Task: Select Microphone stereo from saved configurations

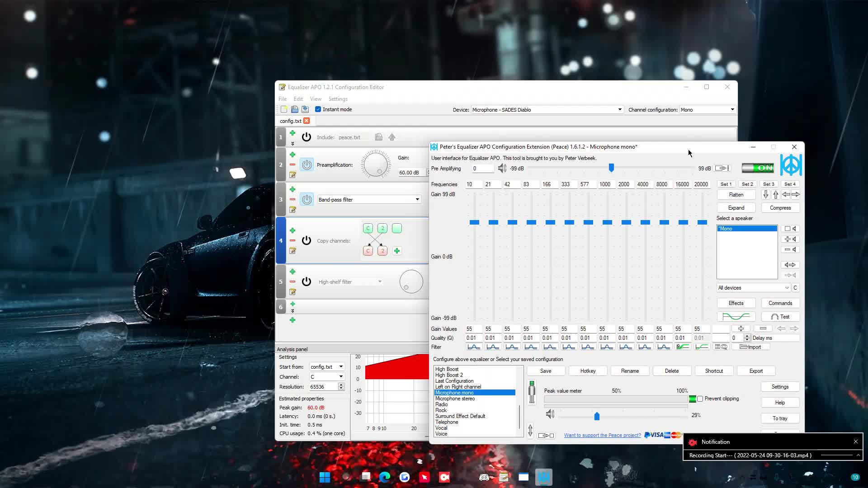Action: pos(455,399)
